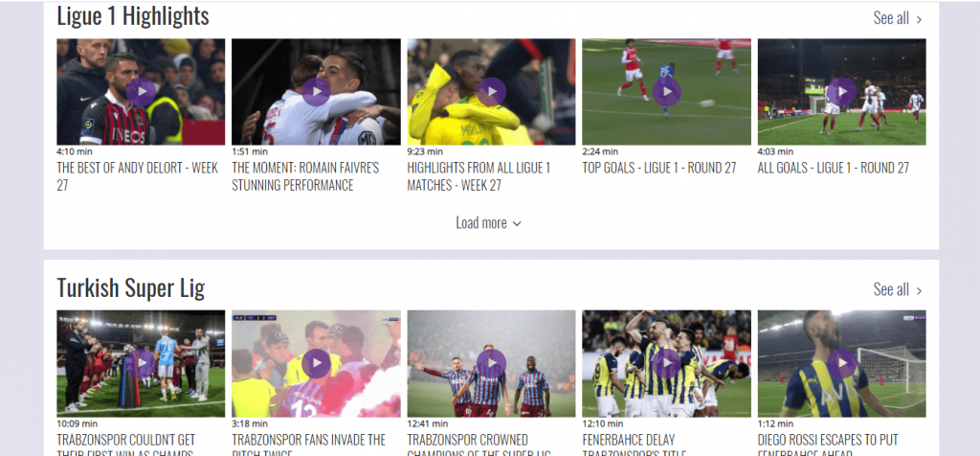Click the 12:41 min duration label
The width and height of the screenshot is (980, 456).
click(428, 423)
